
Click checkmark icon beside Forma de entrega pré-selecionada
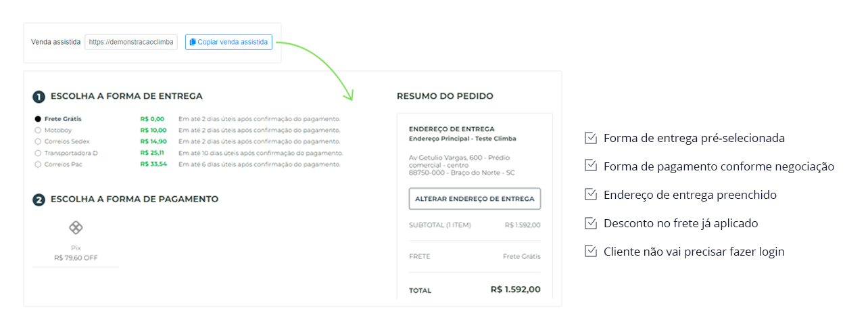point(590,138)
